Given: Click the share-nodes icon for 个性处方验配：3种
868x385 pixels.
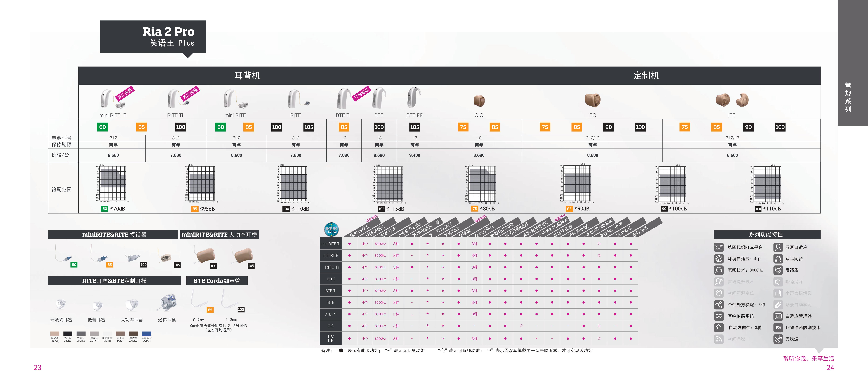Looking at the screenshot, I should click(x=719, y=305).
